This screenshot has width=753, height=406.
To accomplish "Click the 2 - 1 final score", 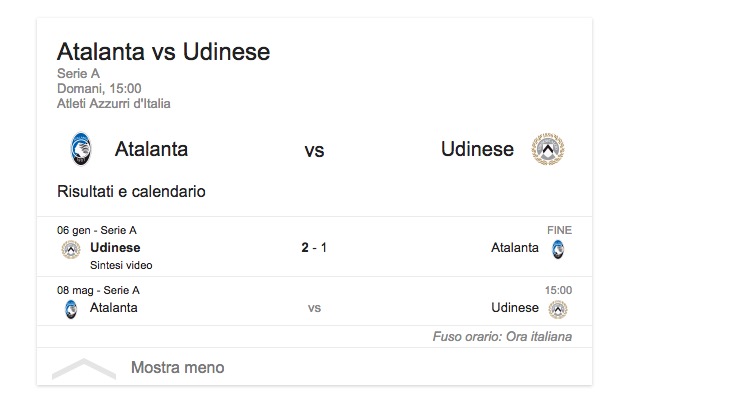I will pyautogui.click(x=314, y=248).
